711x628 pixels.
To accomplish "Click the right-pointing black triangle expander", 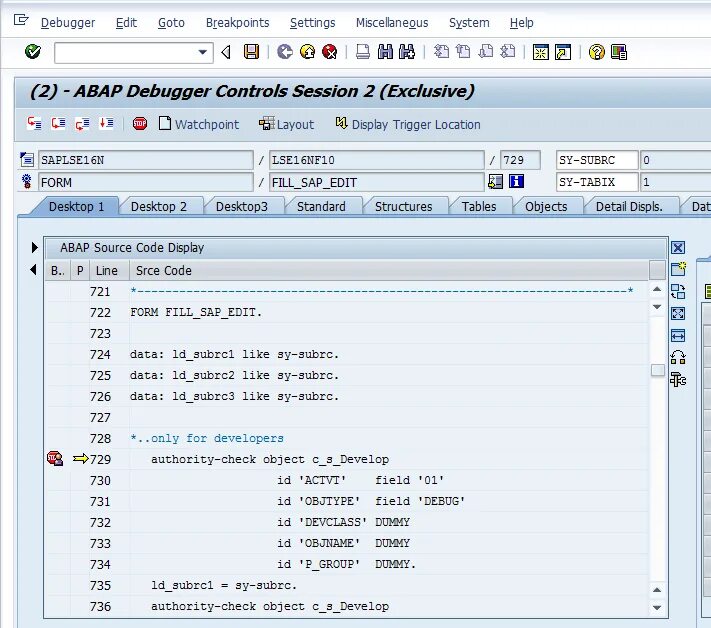I will click(34, 247).
